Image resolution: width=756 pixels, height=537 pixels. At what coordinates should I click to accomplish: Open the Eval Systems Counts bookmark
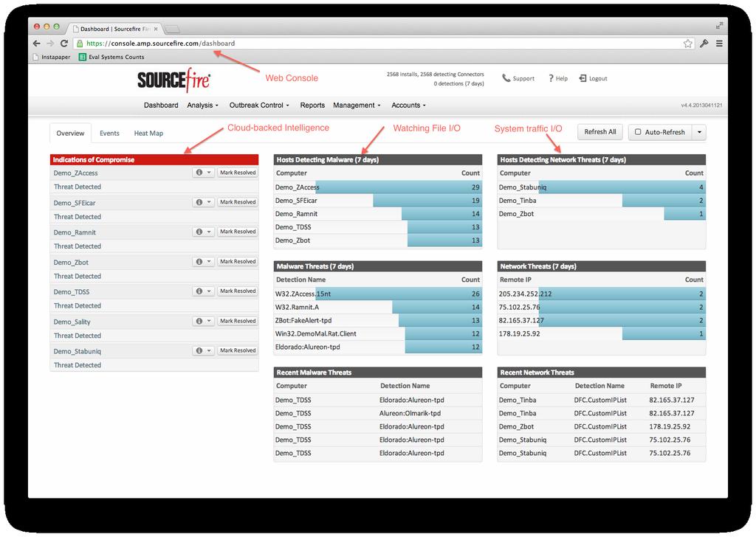point(111,57)
